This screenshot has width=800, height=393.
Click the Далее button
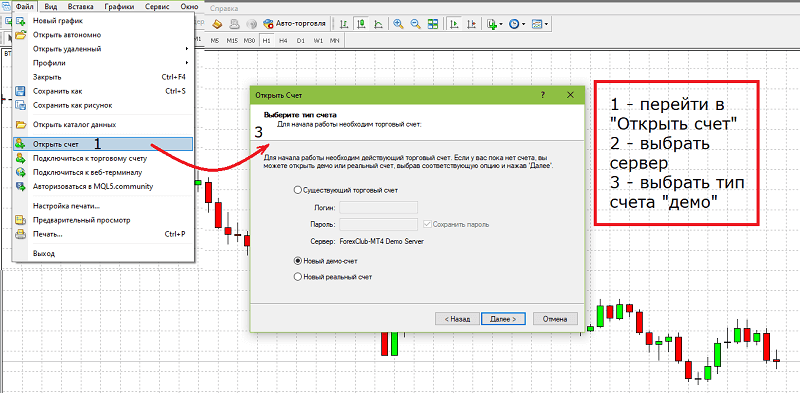point(503,318)
